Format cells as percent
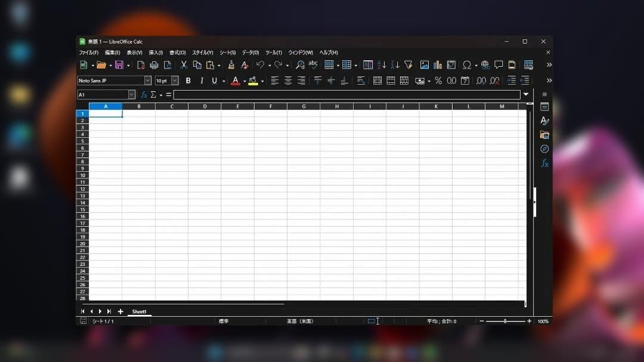The image size is (644, 362). (x=438, y=81)
